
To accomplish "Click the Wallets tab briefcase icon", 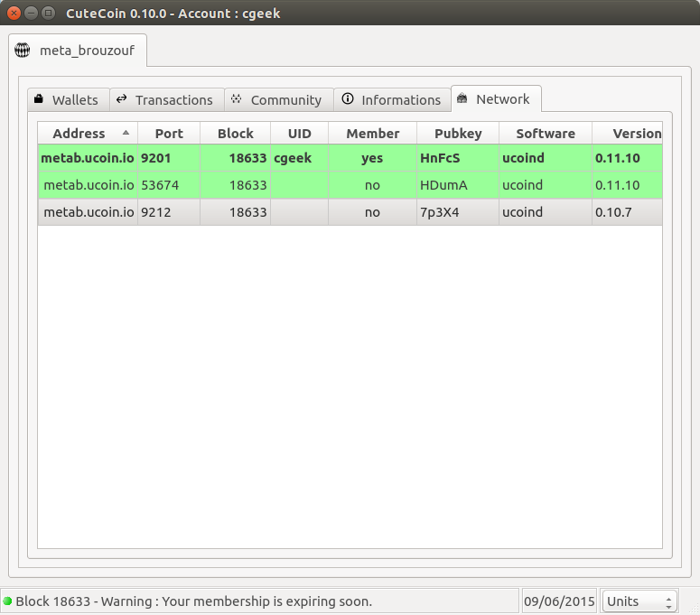I will [39, 99].
